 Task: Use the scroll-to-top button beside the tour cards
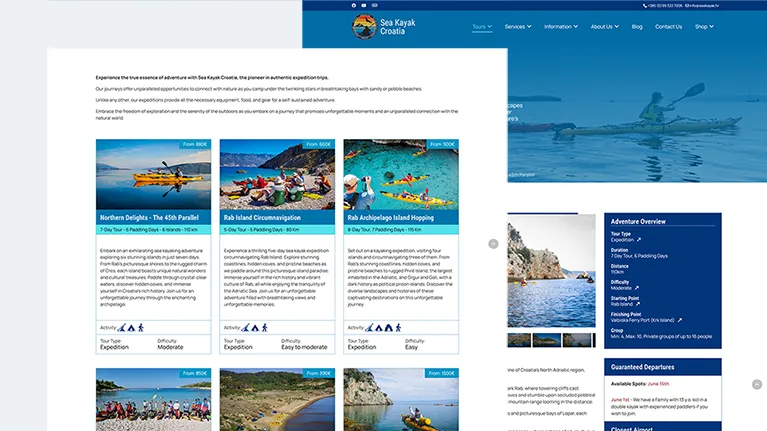pos(493,244)
